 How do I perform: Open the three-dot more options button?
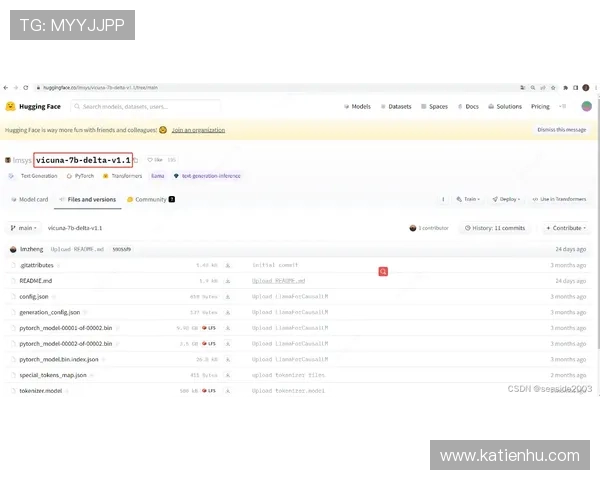(x=443, y=199)
